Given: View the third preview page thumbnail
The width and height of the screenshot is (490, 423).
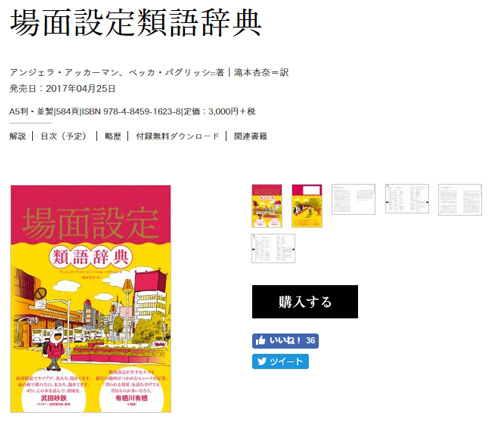Looking at the screenshot, I should coord(353,199).
